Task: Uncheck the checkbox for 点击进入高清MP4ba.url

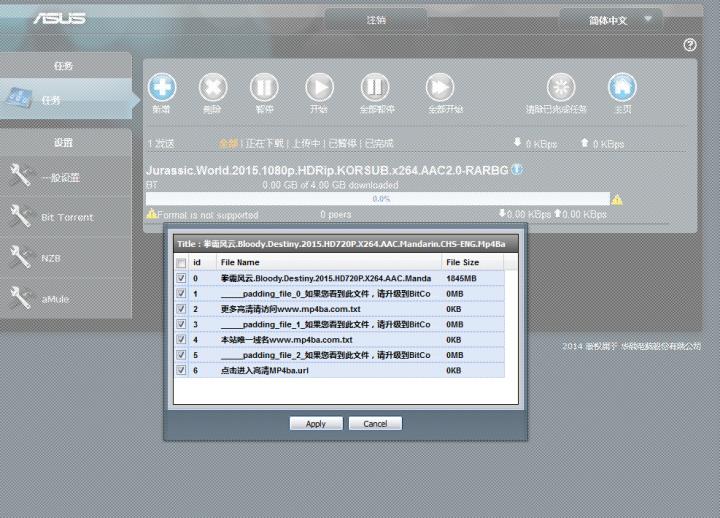Action: click(180, 370)
